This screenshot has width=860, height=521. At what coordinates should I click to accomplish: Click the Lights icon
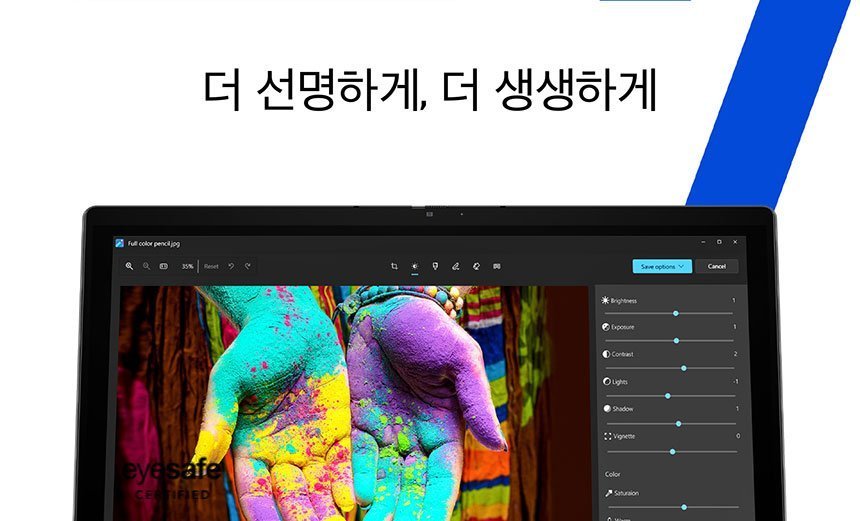tap(607, 381)
